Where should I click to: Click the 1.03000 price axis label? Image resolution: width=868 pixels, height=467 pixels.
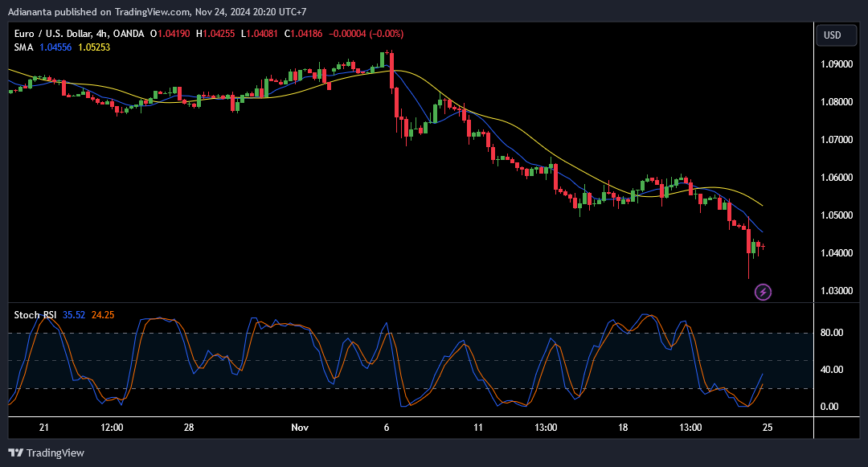[837, 290]
